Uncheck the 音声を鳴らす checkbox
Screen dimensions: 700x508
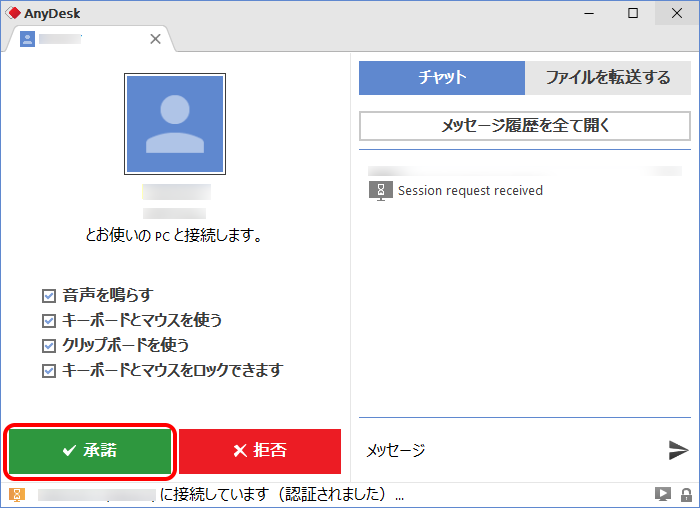[49, 296]
